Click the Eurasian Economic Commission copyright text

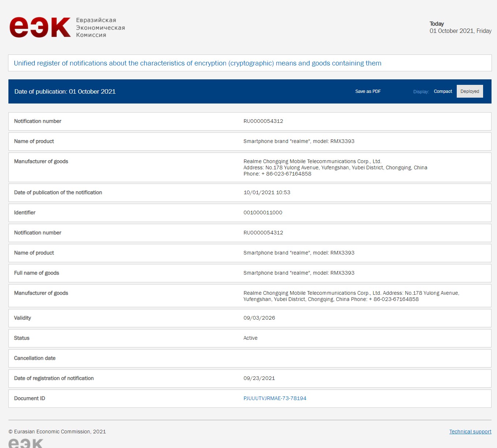(59, 432)
